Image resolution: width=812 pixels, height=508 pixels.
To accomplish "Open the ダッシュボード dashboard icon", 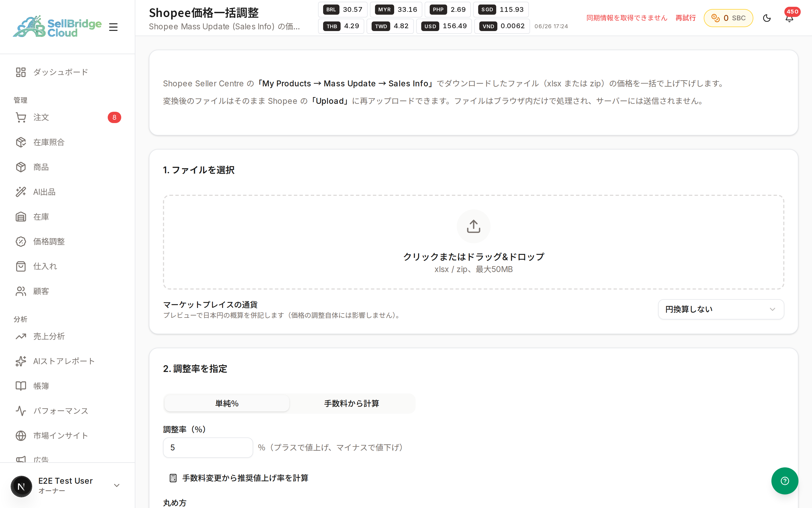I will tap(21, 72).
